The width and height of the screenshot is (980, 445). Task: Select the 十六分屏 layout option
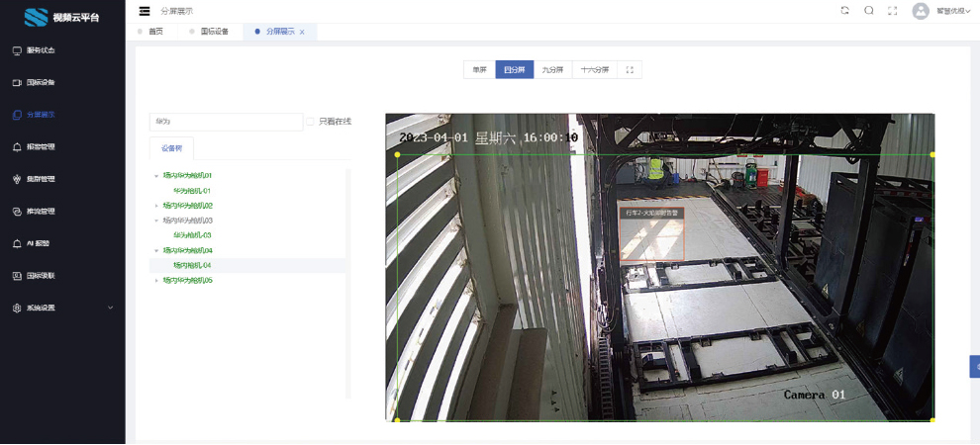pyautogui.click(x=595, y=70)
